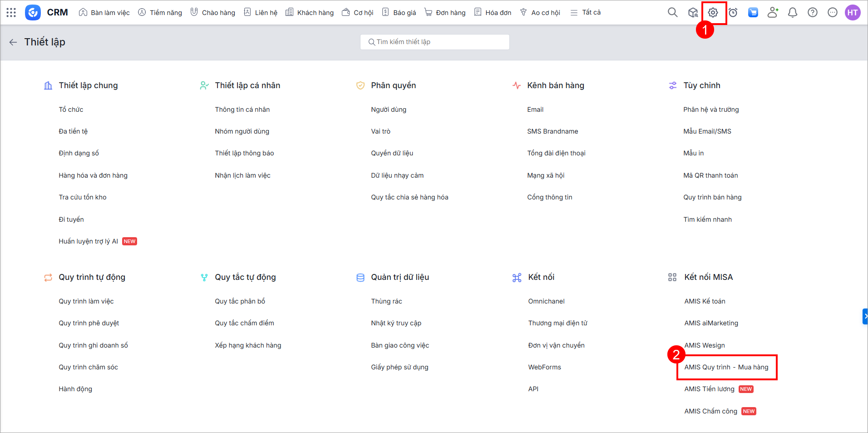Image resolution: width=868 pixels, height=433 pixels.
Task: Expand the Tất cả modules menu
Action: pos(586,13)
